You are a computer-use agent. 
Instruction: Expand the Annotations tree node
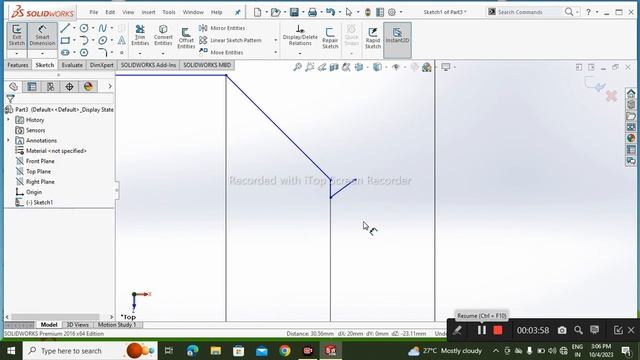tap(8, 140)
